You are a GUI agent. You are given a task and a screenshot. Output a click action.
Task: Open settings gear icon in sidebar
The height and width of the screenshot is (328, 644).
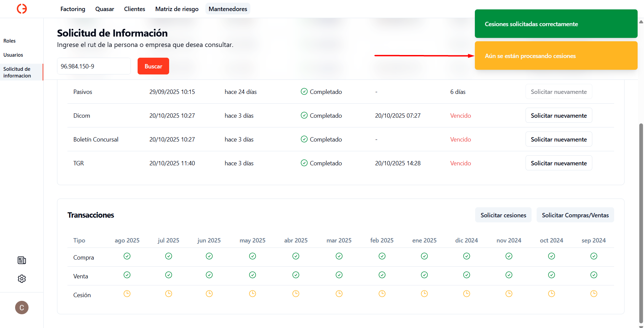[22, 279]
